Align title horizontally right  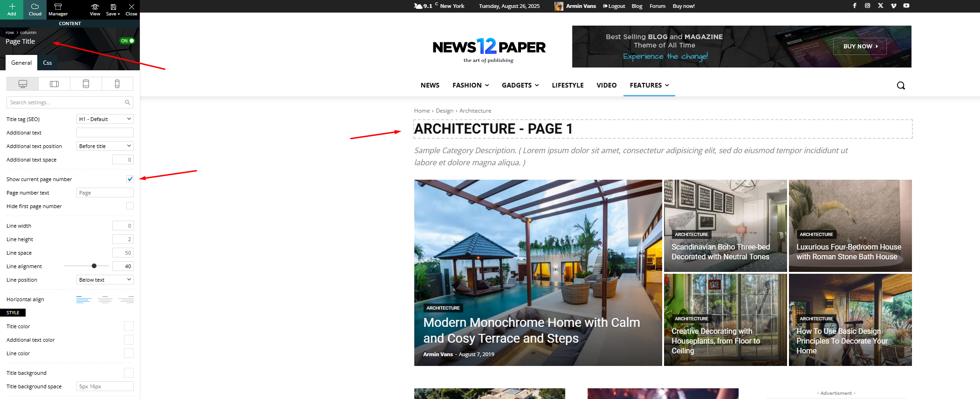[x=126, y=299]
